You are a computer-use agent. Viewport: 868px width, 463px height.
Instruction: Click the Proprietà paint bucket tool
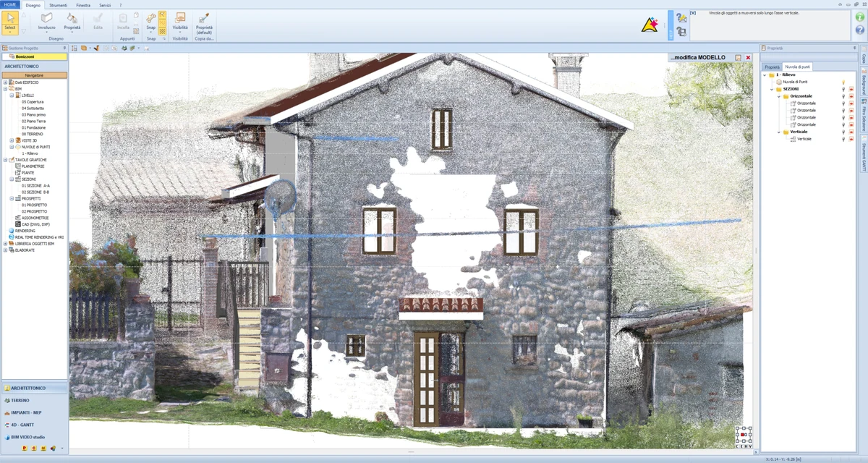72,21
